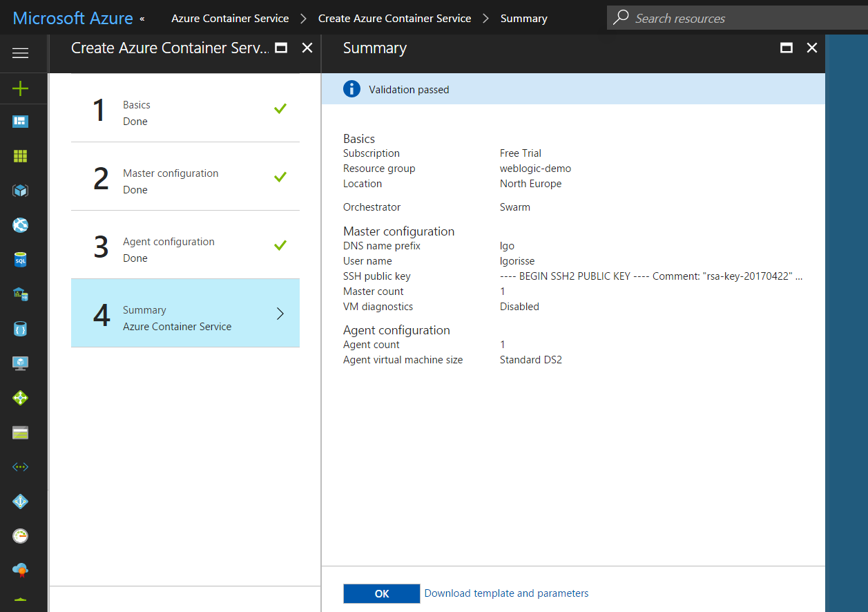Open All resources green grid icon
This screenshot has height=612, width=868.
point(21,156)
